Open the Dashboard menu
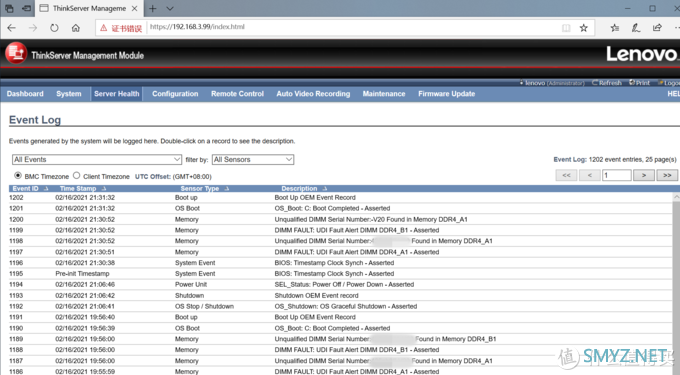680x375 pixels. click(x=25, y=94)
